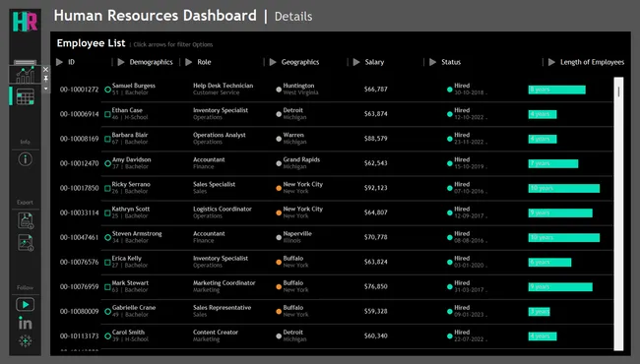
Task: Select employee ID 00-10113173
Action: pyautogui.click(x=79, y=335)
